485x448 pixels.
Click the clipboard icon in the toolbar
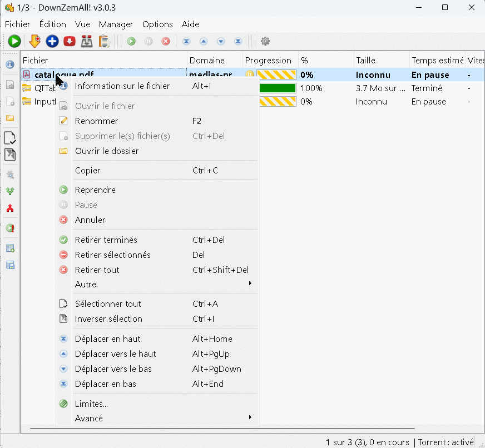coord(104,41)
